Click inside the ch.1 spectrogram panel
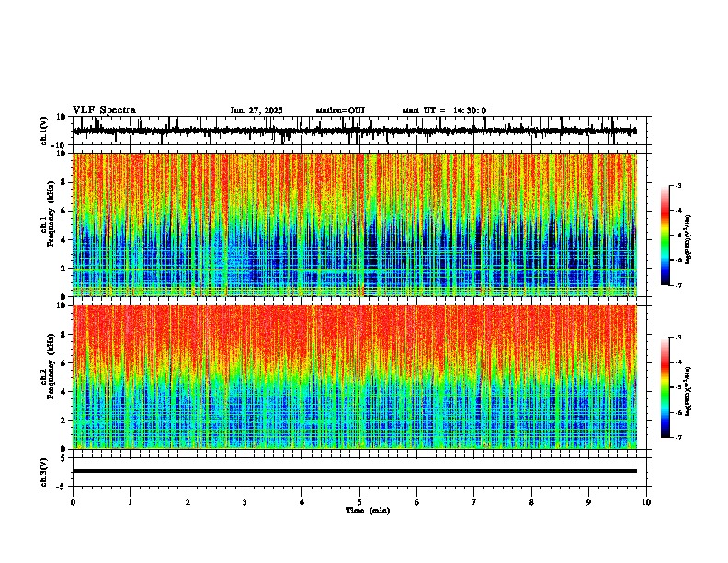The image size is (728, 563). 355,224
